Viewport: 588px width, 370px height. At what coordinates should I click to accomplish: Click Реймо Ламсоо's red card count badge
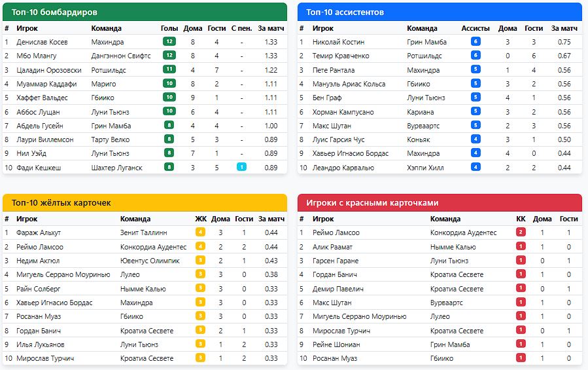tap(521, 232)
